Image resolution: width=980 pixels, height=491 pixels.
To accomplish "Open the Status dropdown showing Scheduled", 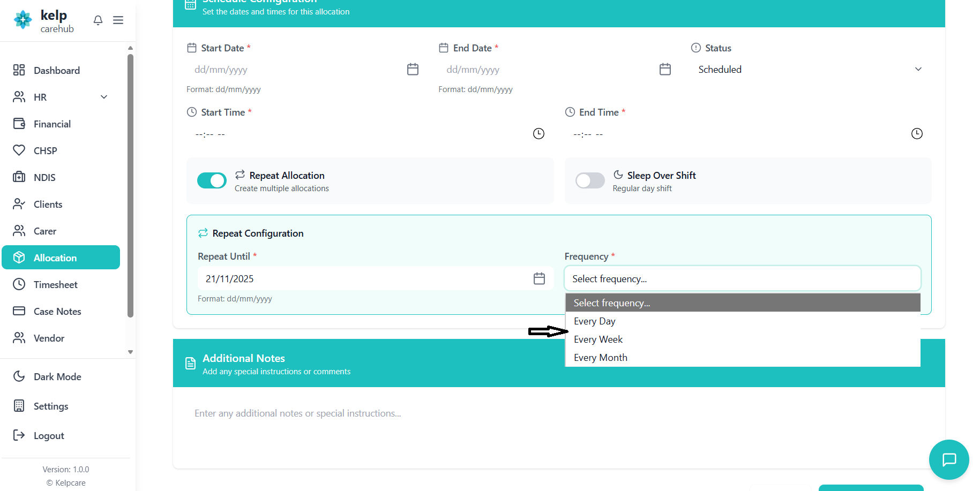I will point(809,70).
